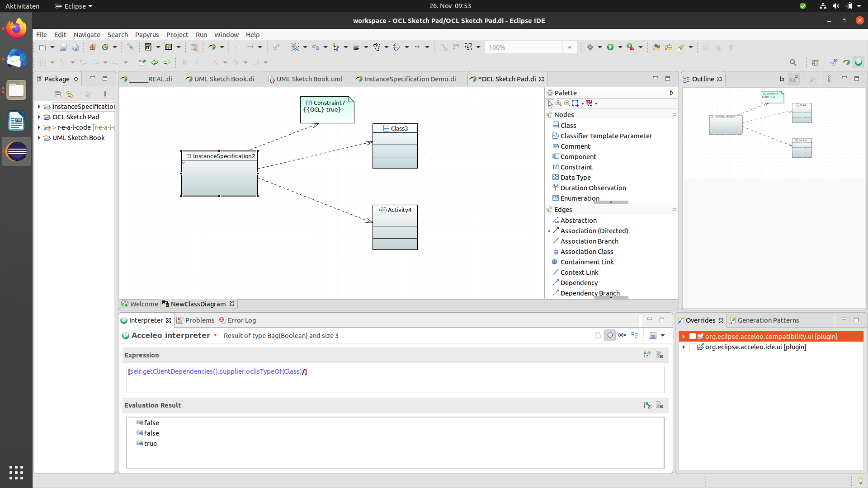Select Association Class in the palette
This screenshot has height=488, width=868.
(586, 251)
